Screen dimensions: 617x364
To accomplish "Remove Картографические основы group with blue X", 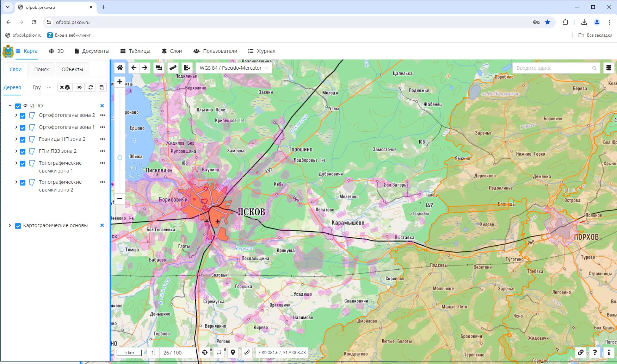I will pos(102,225).
